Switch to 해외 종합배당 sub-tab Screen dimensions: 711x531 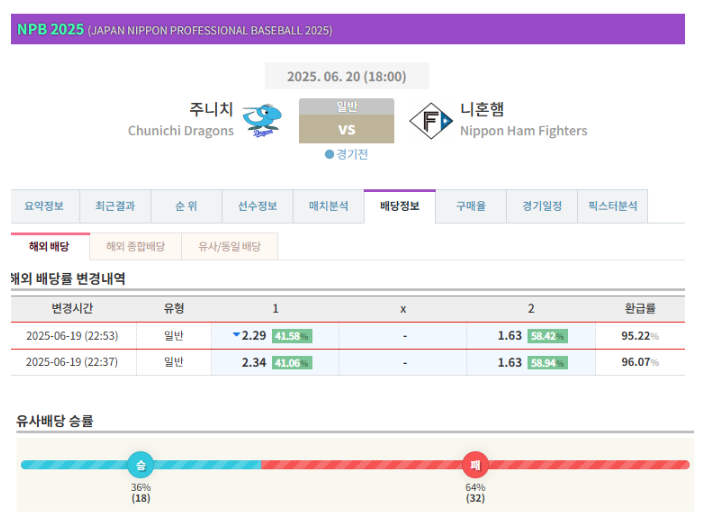pyautogui.click(x=136, y=247)
